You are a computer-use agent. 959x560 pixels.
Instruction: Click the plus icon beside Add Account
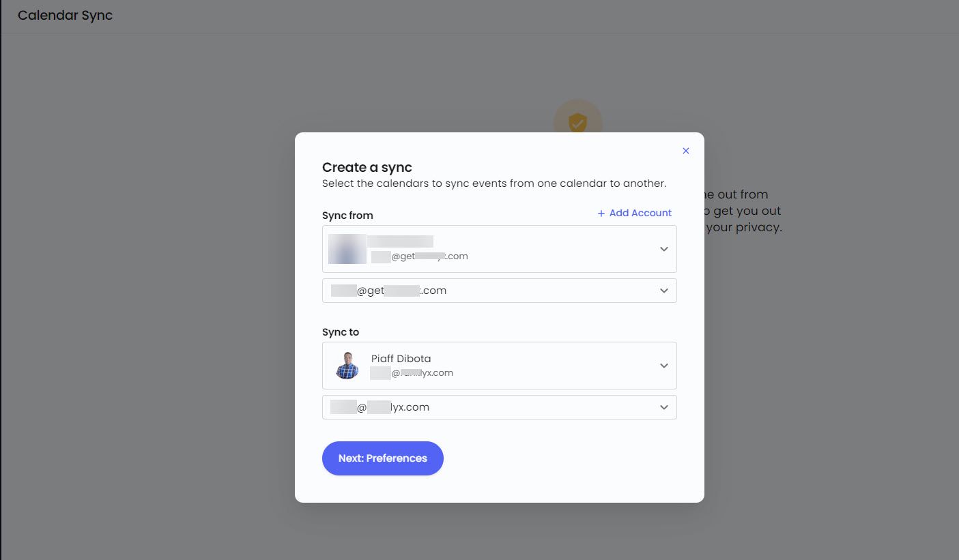(601, 213)
